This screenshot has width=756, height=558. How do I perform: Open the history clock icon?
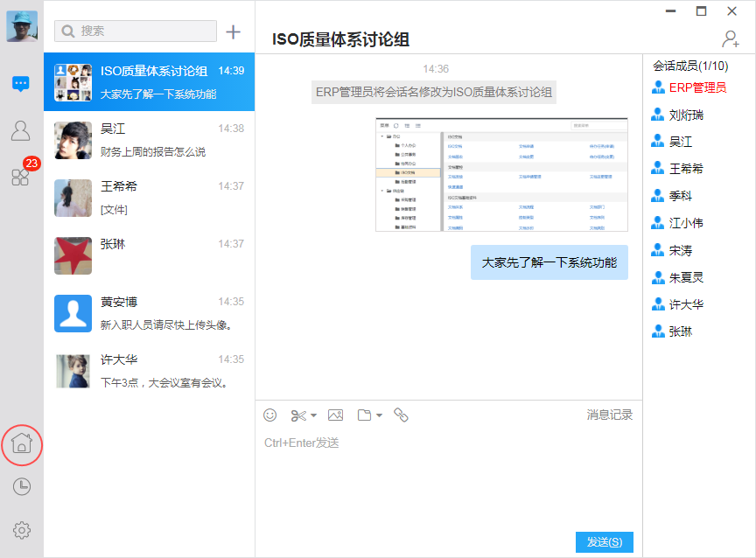[x=20, y=487]
